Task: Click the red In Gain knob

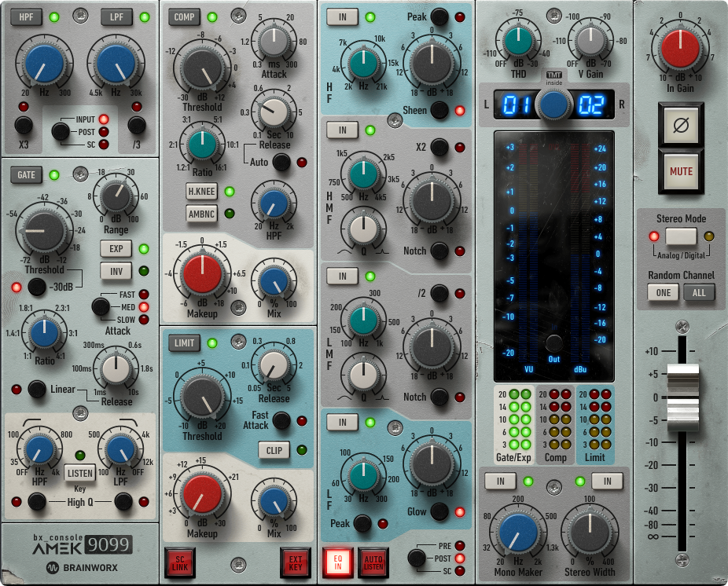Action: click(x=680, y=49)
